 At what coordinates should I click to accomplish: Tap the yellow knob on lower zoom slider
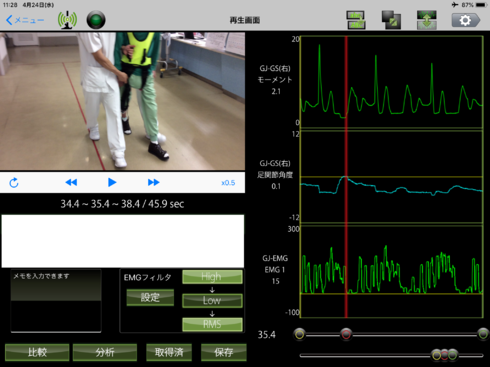pyautogui.click(x=436, y=355)
